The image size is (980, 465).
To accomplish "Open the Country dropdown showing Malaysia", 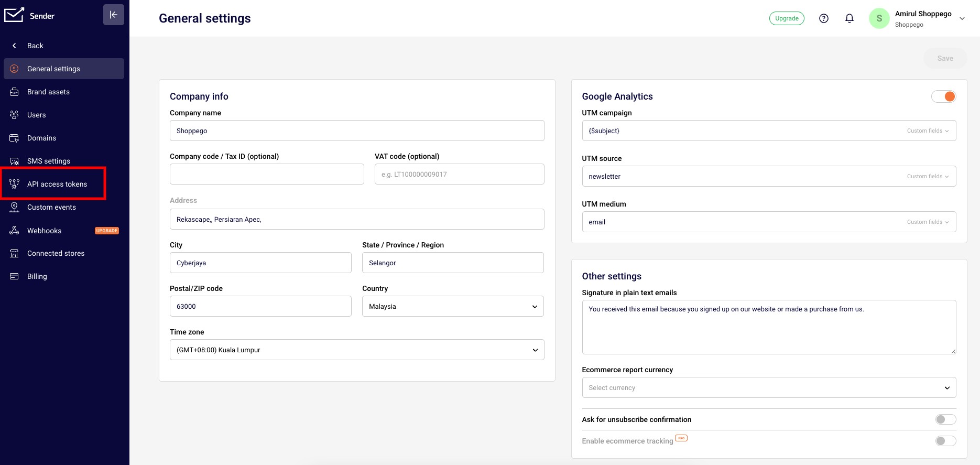I will [453, 306].
